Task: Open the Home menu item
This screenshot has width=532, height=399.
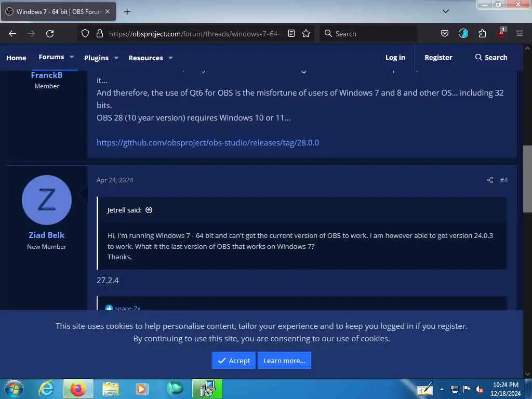Action: pyautogui.click(x=16, y=58)
